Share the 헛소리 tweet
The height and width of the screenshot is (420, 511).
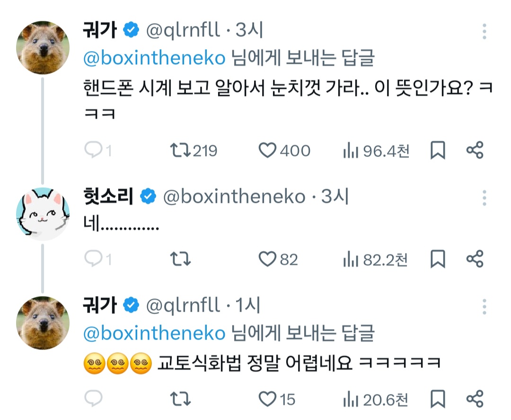[x=475, y=259]
